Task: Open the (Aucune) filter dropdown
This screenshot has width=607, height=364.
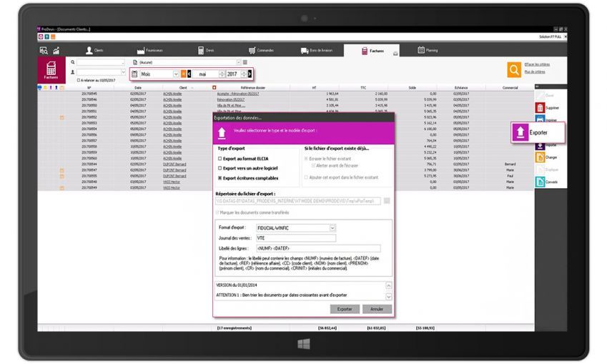Action: (x=239, y=62)
